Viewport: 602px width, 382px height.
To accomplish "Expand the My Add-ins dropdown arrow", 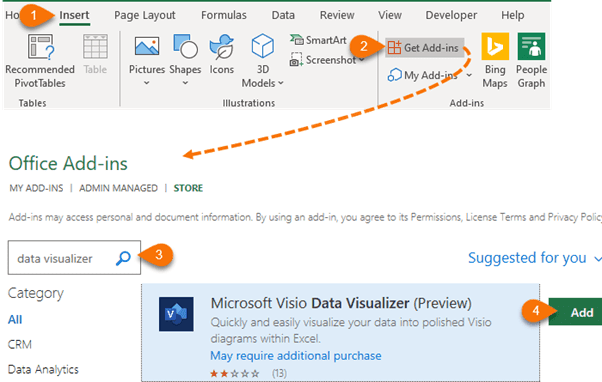I will [x=469, y=75].
